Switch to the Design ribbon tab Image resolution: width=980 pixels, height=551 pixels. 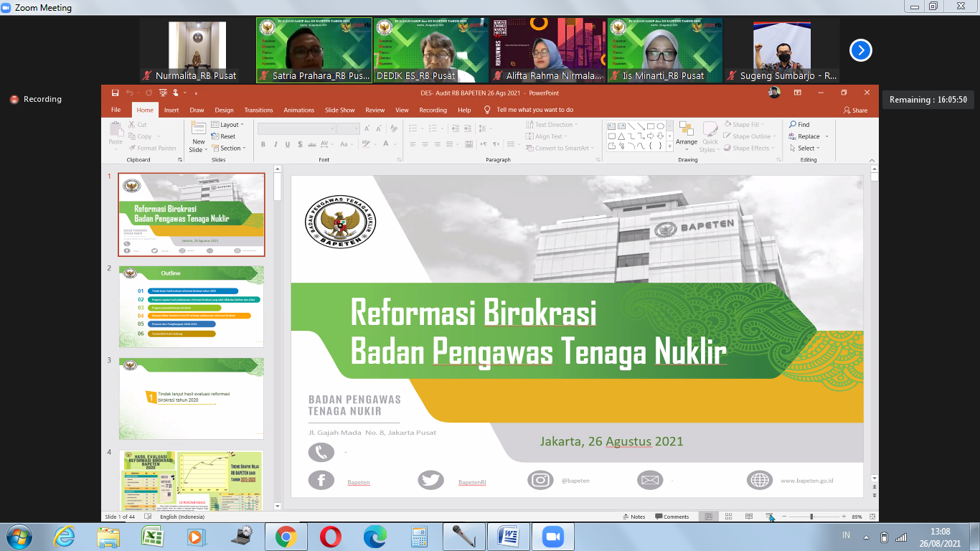click(224, 110)
